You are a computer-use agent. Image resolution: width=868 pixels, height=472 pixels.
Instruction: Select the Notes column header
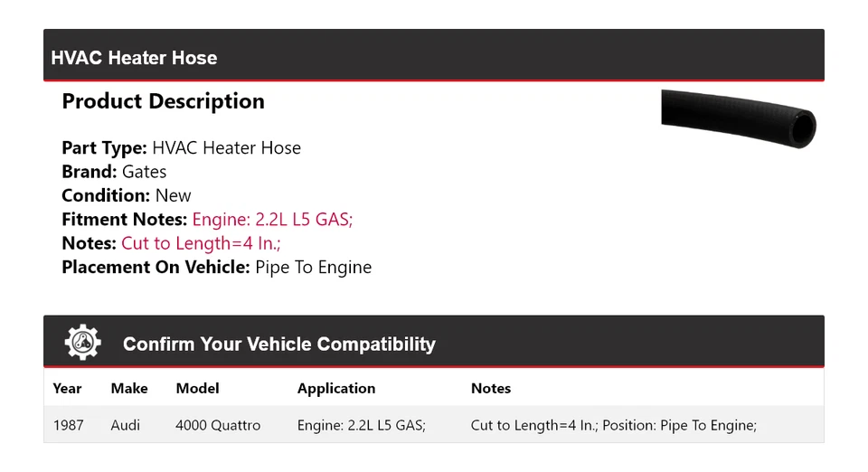(x=491, y=389)
